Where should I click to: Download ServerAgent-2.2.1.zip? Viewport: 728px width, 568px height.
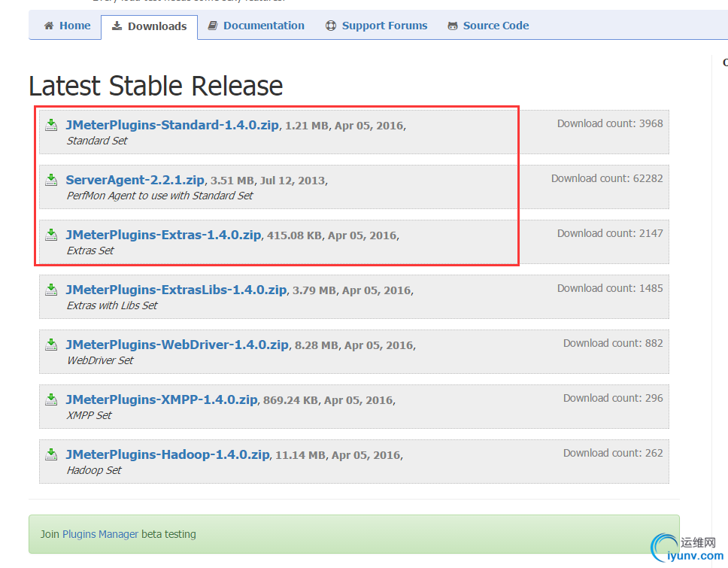(135, 180)
